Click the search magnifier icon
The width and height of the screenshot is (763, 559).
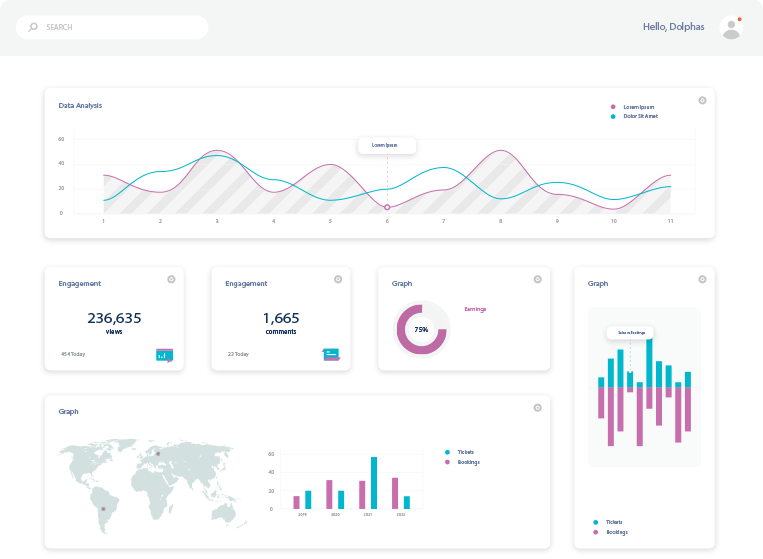pos(33,27)
